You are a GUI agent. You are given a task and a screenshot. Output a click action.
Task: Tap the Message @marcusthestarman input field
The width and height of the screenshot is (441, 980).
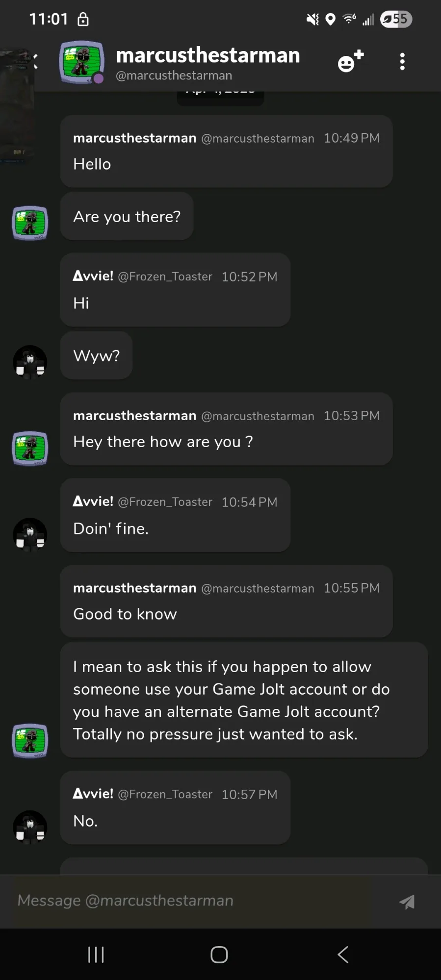tap(191, 901)
